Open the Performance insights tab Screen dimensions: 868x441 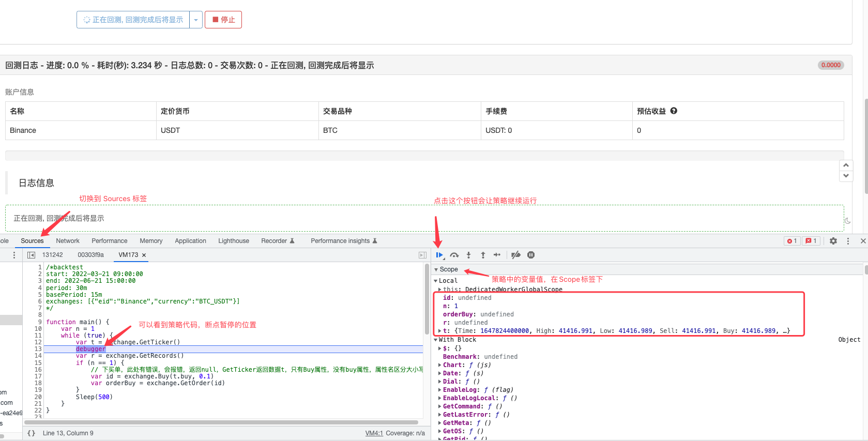coord(344,241)
